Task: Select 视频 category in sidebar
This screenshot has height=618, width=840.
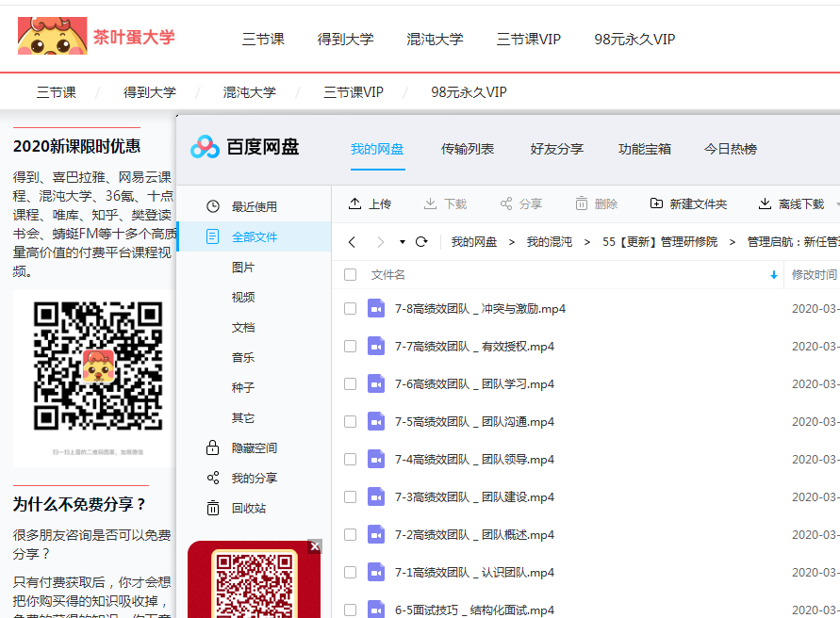Action: [243, 297]
